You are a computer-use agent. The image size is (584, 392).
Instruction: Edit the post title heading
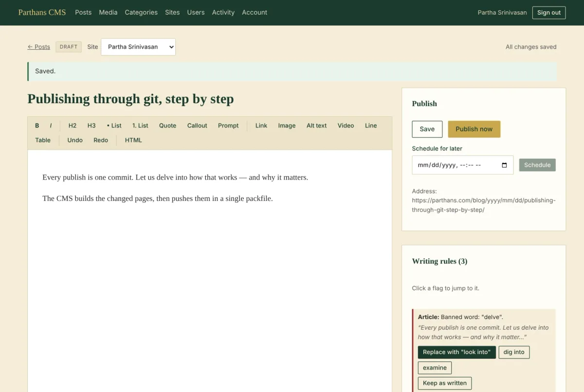pyautogui.click(x=130, y=99)
